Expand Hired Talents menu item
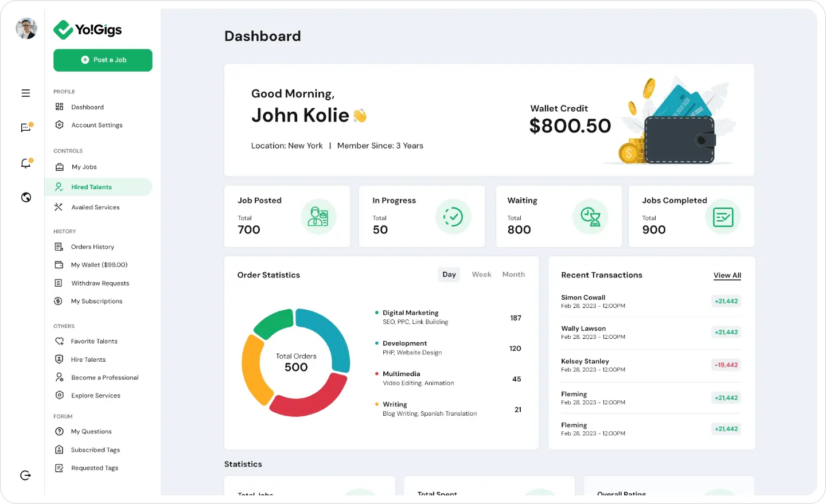Screen dimensions: 826x504 tap(91, 186)
